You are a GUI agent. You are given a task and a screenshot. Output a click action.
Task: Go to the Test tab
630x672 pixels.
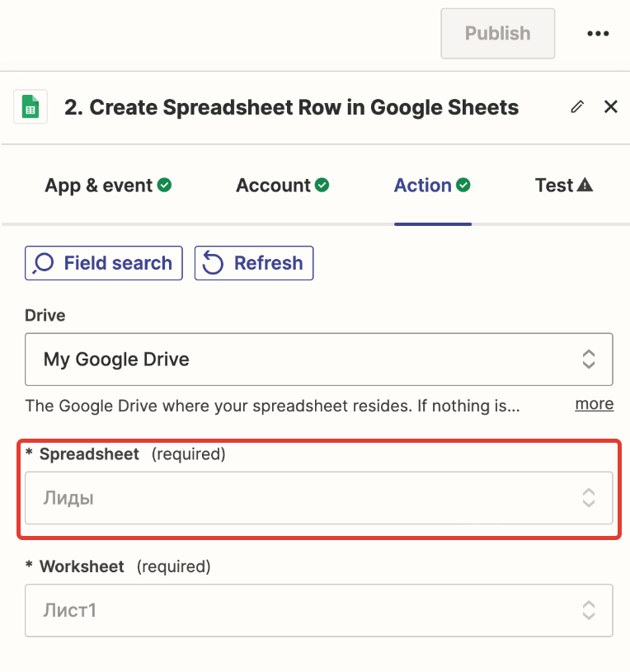554,186
